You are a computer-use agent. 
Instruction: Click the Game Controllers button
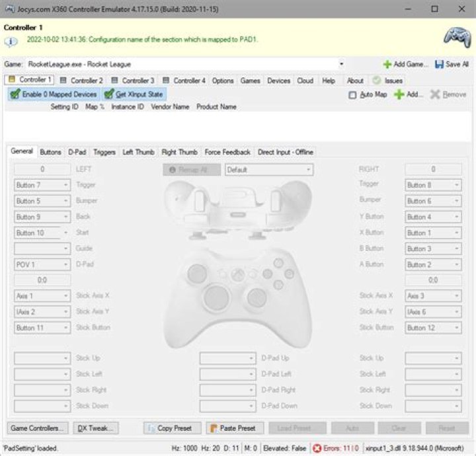pyautogui.click(x=37, y=428)
